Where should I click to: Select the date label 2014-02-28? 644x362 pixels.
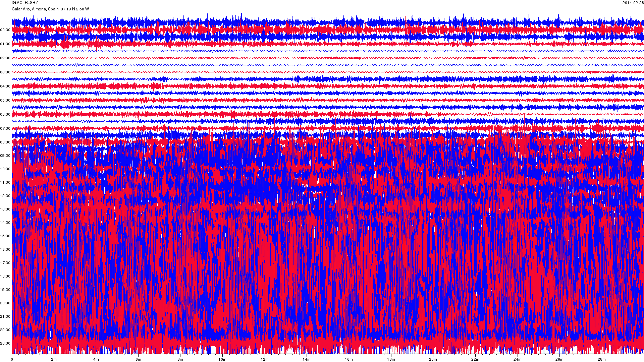pyautogui.click(x=633, y=3)
